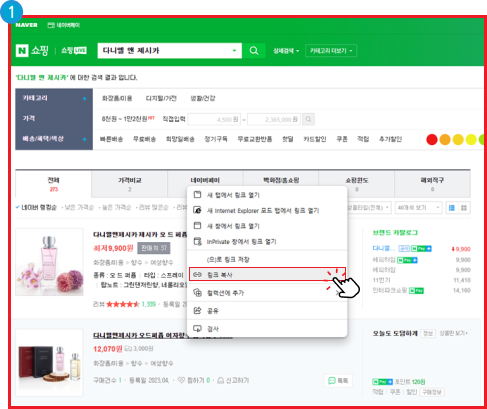This screenshot has width=487, height=409.
Task: Click the 판매처 37 button
Action: pos(154,248)
